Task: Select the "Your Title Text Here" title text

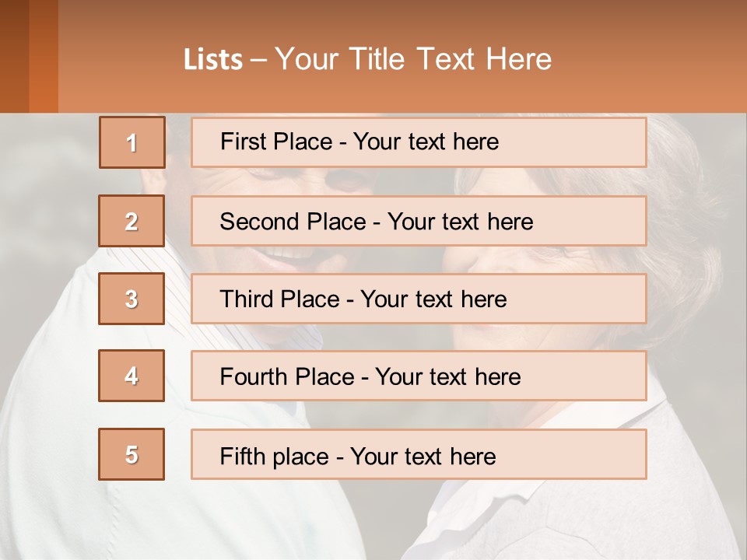Action: (413, 59)
